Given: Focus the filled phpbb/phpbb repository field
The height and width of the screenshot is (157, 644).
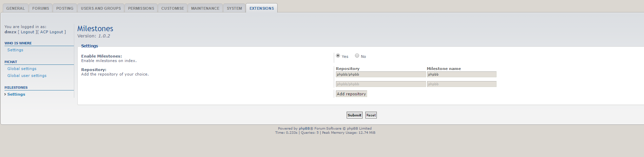Looking at the screenshot, I should (x=381, y=75).
